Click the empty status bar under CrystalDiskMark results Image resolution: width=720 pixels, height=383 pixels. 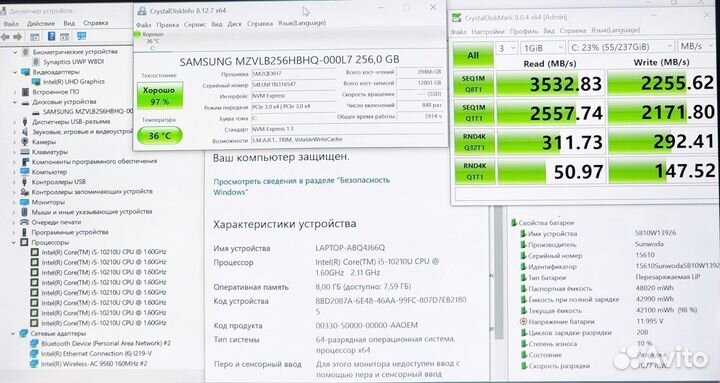(x=584, y=194)
